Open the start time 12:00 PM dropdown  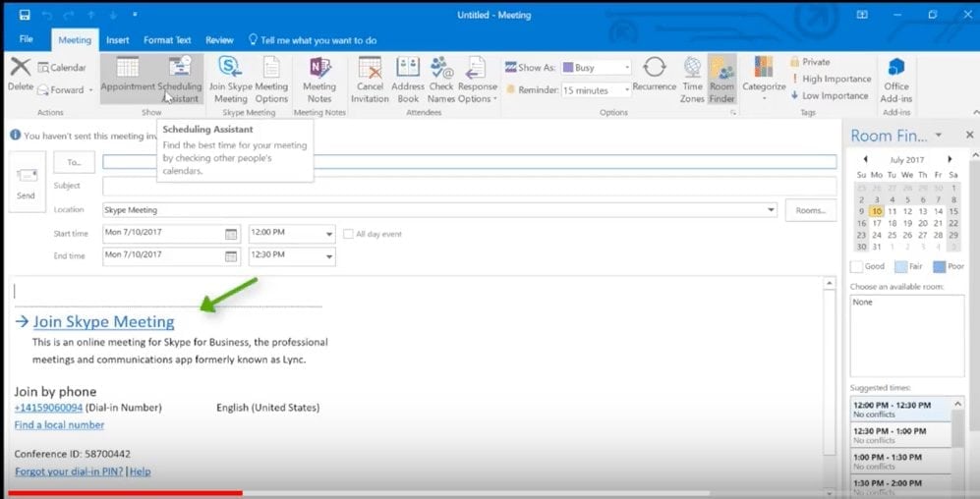coord(328,234)
